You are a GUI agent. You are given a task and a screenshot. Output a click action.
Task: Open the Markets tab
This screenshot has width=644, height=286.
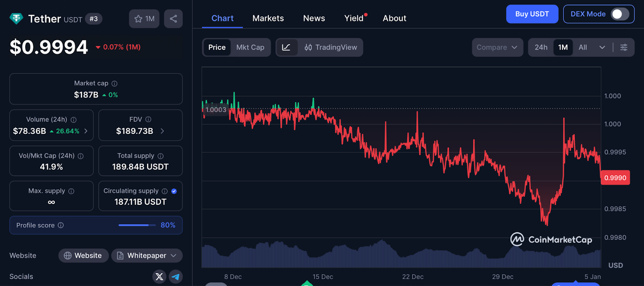tap(268, 18)
